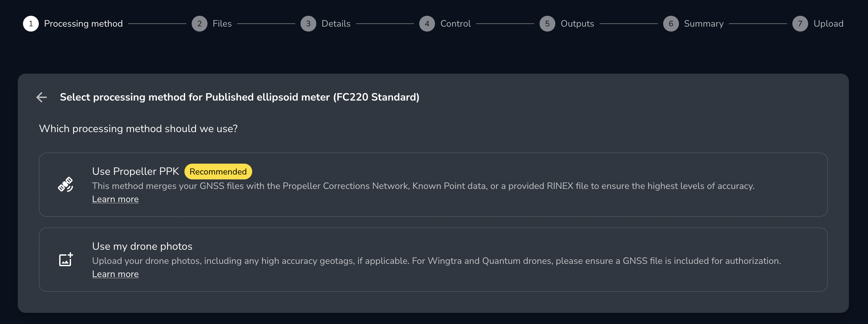Jump to the Outputs step
The width and height of the screenshot is (868, 324).
pos(577,24)
